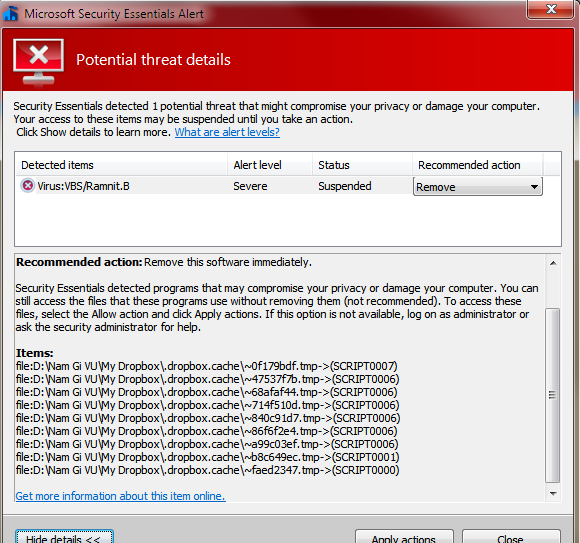Click the ~faed2347.tmp file path line
This screenshot has width=580, height=543.
[208, 470]
